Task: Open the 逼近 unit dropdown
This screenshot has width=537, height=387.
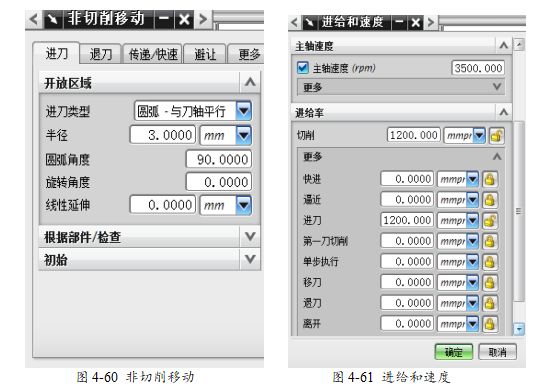Action: point(472,200)
